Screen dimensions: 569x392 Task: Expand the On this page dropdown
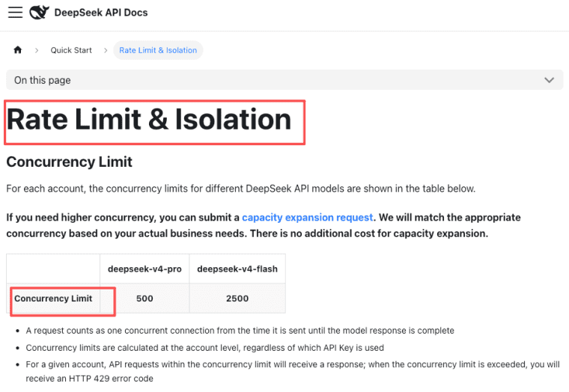284,80
